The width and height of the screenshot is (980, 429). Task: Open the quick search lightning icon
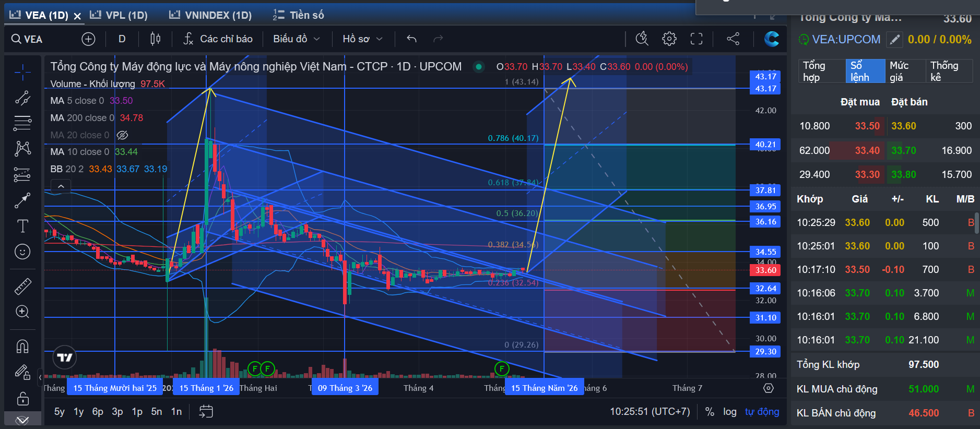pyautogui.click(x=642, y=39)
